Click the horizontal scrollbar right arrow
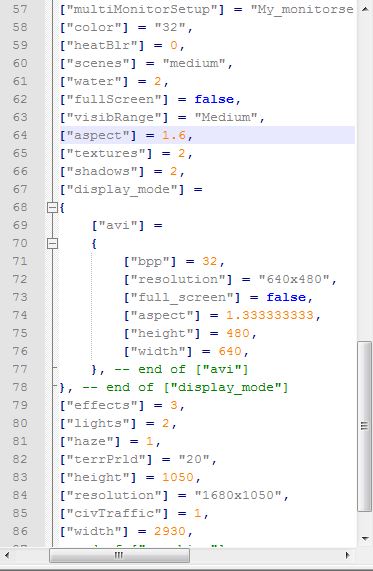 point(347,555)
